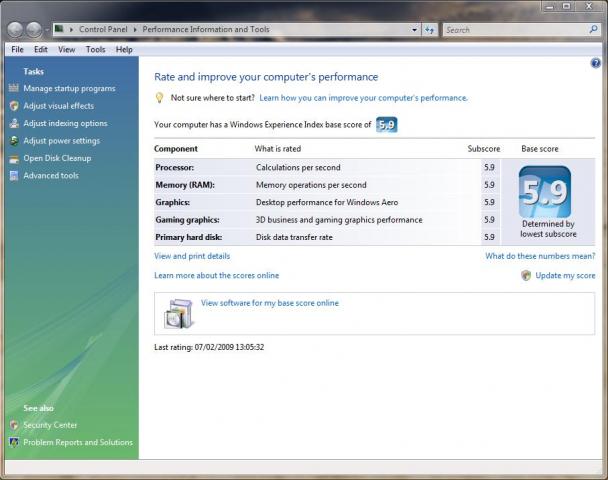608x480 pixels.
Task: Click Calculations per second text
Action: [x=298, y=167]
